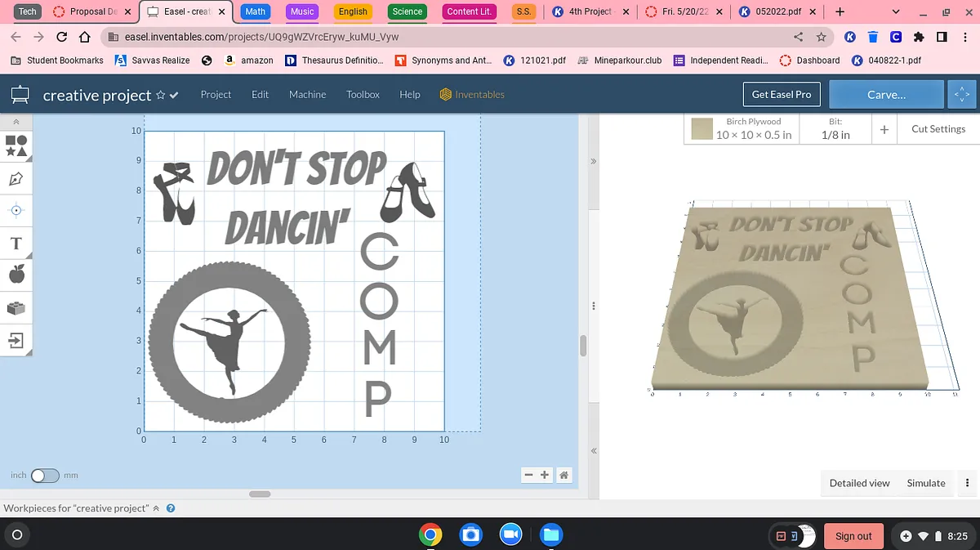Star the creative project title
The height and width of the screenshot is (550, 980).
[161, 95]
